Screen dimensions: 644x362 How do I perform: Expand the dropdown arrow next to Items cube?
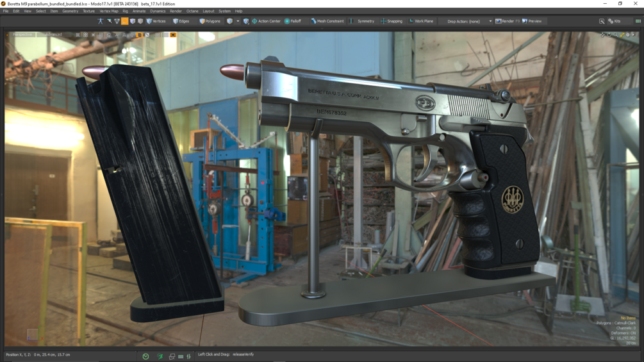click(238, 21)
